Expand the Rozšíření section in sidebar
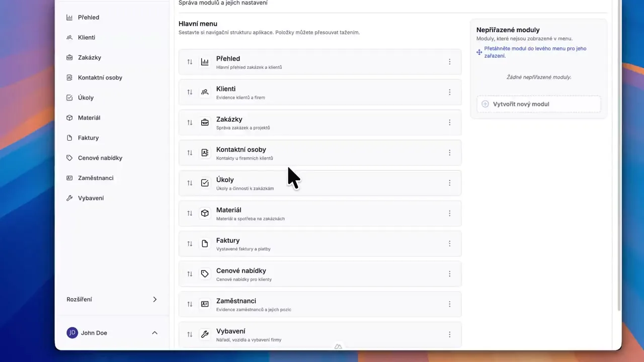Image resolution: width=644 pixels, height=362 pixels. (x=154, y=299)
